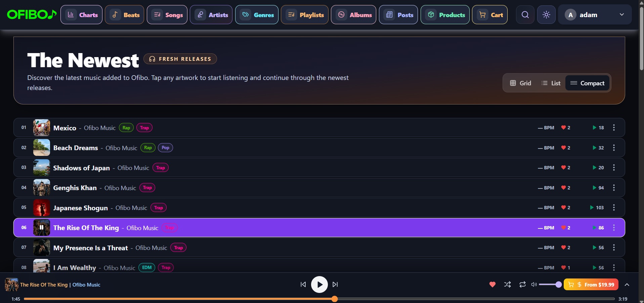644x303 pixels.
Task: Navigate to Songs
Action: tap(167, 15)
